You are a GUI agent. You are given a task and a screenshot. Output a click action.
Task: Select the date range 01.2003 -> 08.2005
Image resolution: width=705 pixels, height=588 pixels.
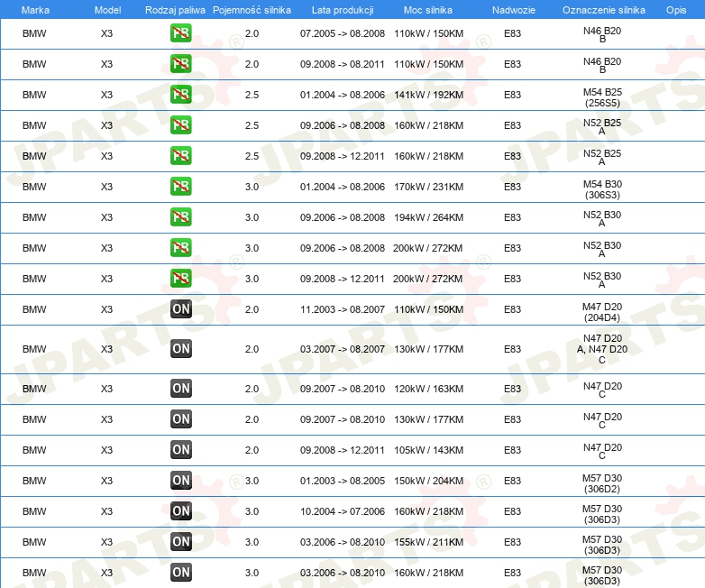pyautogui.click(x=343, y=480)
